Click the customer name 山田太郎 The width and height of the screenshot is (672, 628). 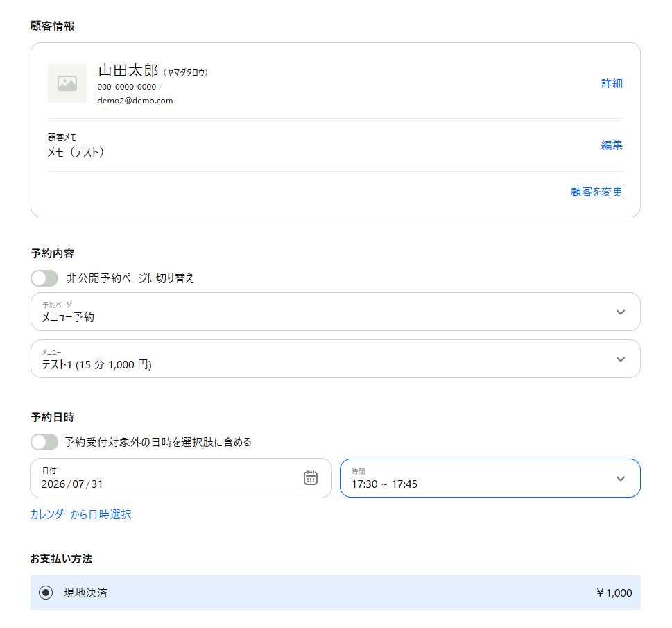pos(128,70)
